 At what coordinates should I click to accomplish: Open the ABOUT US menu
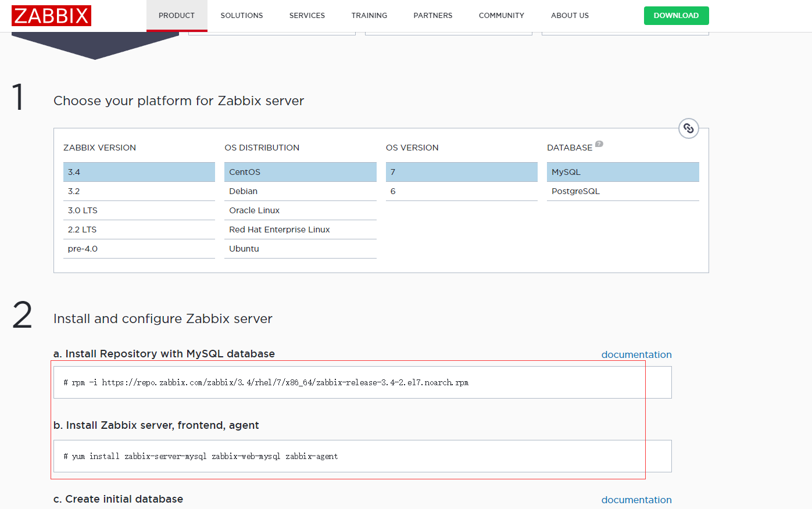tap(570, 16)
